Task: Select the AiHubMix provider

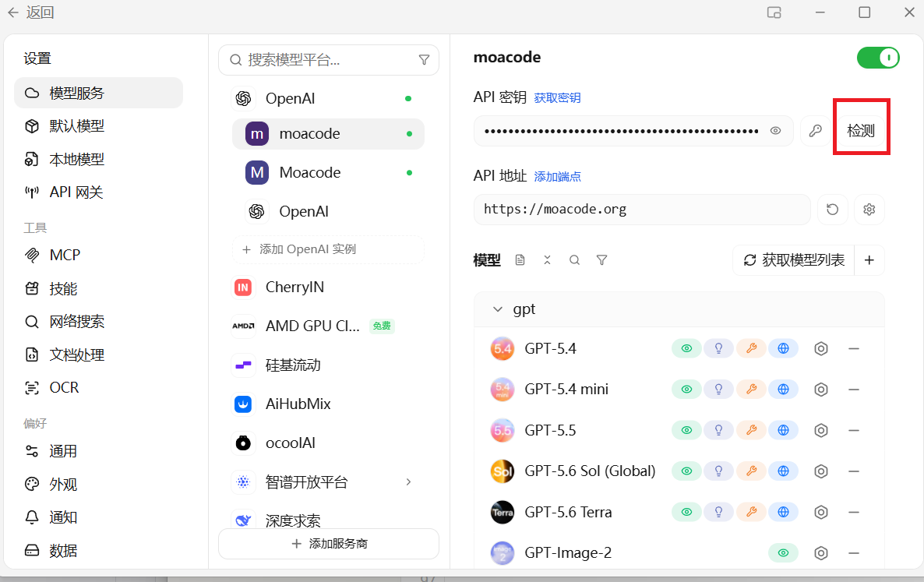Action: [328, 404]
